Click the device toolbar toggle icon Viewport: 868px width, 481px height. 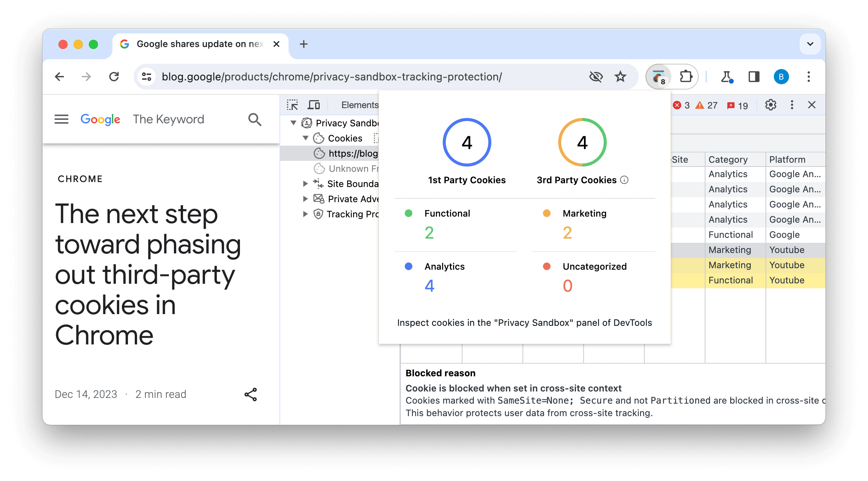point(314,104)
